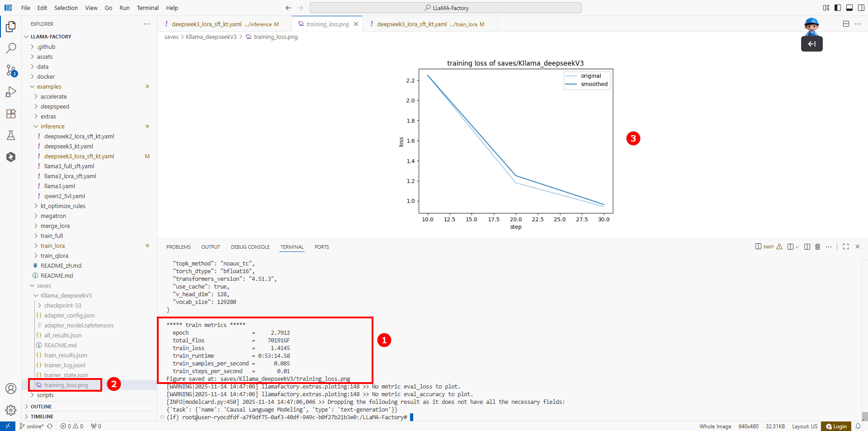The width and height of the screenshot is (868, 431).
Task: Open the Search view in activity bar
Action: [11, 48]
